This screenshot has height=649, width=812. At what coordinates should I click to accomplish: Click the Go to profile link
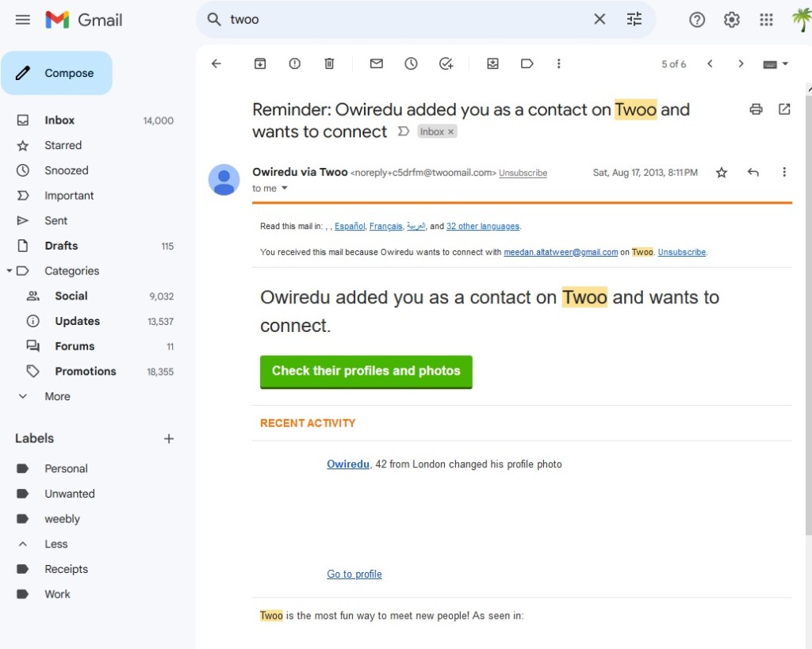[x=354, y=575]
